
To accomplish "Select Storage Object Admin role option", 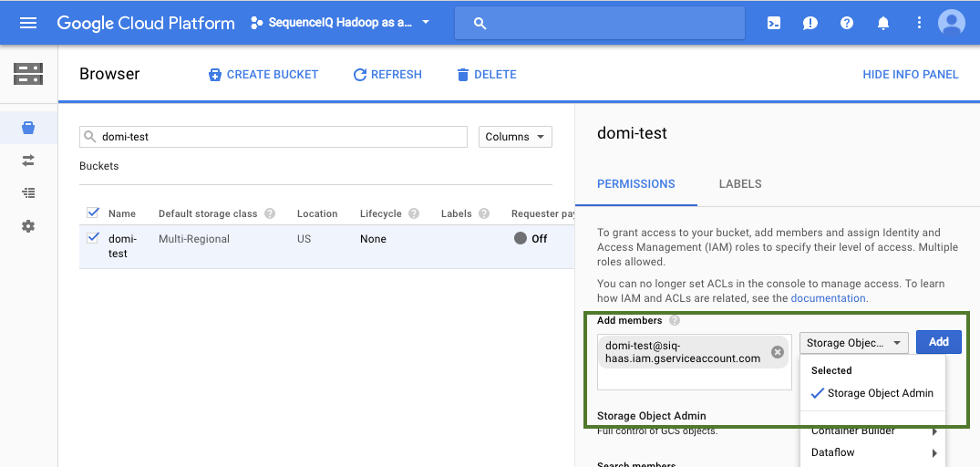I will (880, 393).
